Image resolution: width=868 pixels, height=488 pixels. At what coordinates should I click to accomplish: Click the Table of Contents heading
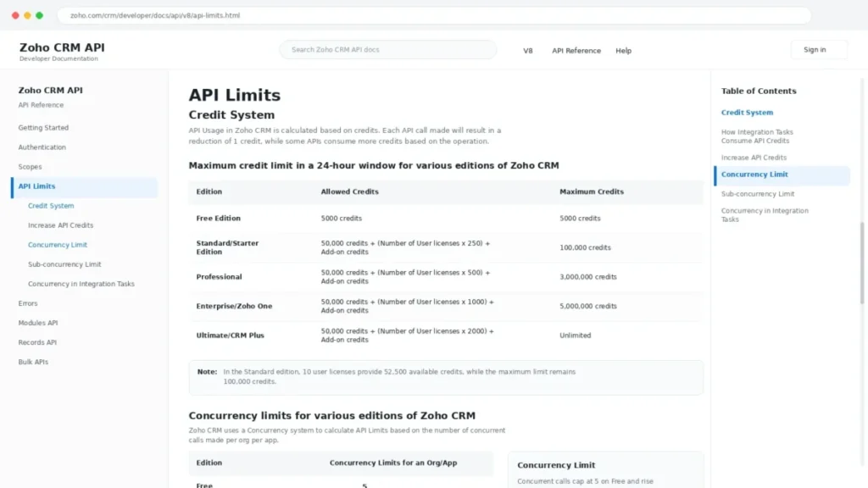[x=759, y=91]
